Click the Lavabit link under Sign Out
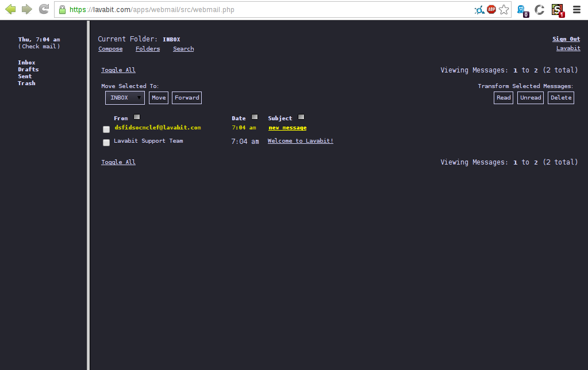The height and width of the screenshot is (370, 588). point(568,48)
